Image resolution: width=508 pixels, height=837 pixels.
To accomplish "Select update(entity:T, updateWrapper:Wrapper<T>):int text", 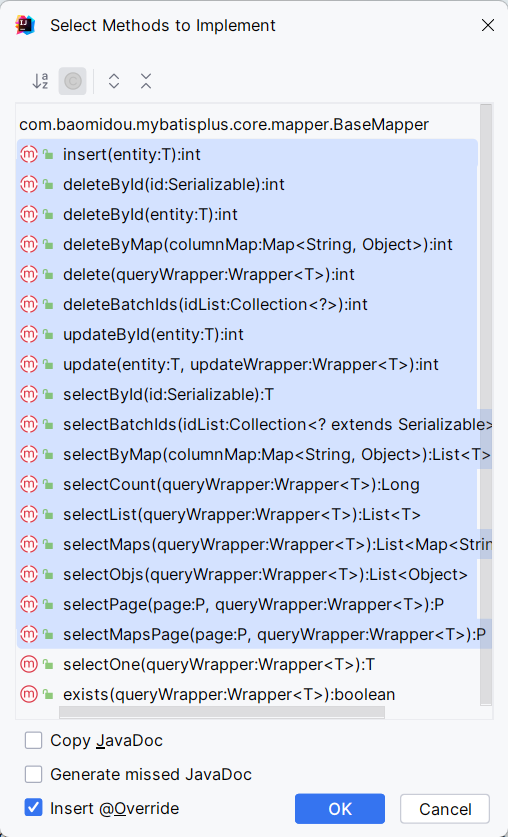I will coord(251,365).
